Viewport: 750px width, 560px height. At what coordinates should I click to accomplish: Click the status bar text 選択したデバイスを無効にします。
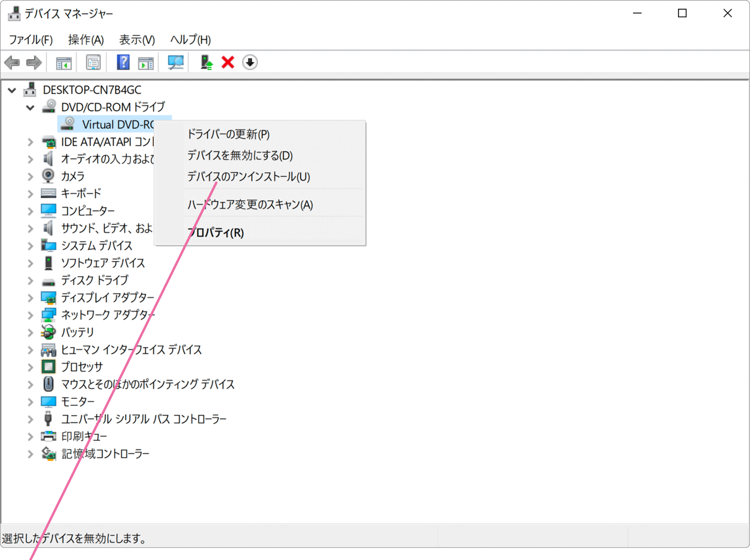(x=74, y=538)
